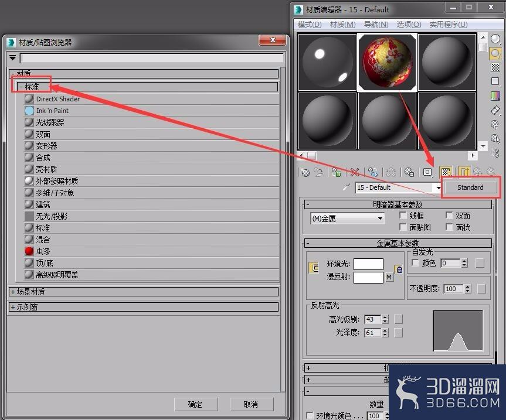The image size is (506, 420).
Task: Click the Go to Parent icon
Action: tap(478, 172)
